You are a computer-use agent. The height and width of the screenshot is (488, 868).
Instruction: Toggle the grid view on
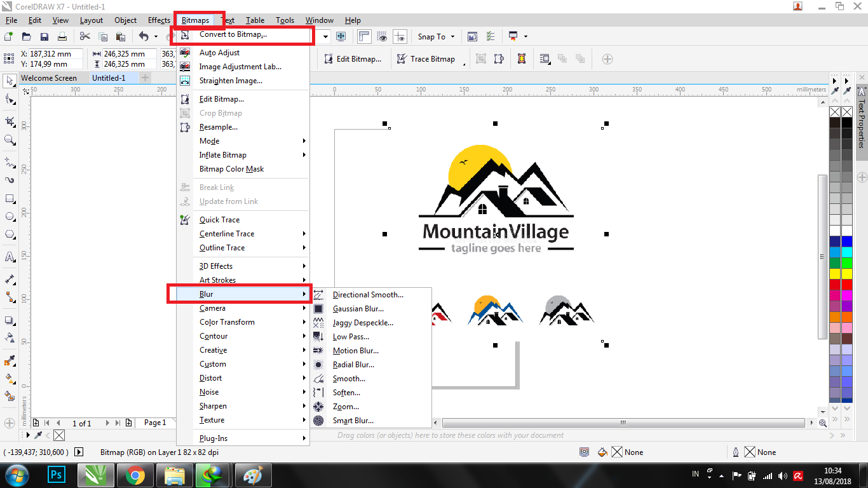pyautogui.click(x=382, y=36)
